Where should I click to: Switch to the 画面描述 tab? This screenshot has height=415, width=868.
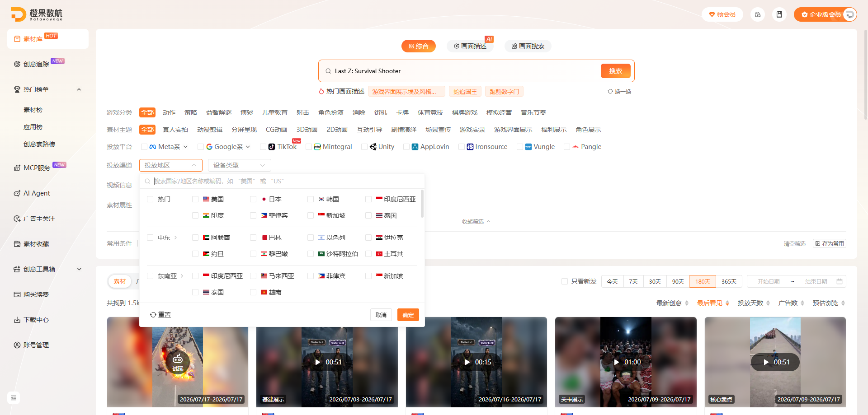[470, 46]
